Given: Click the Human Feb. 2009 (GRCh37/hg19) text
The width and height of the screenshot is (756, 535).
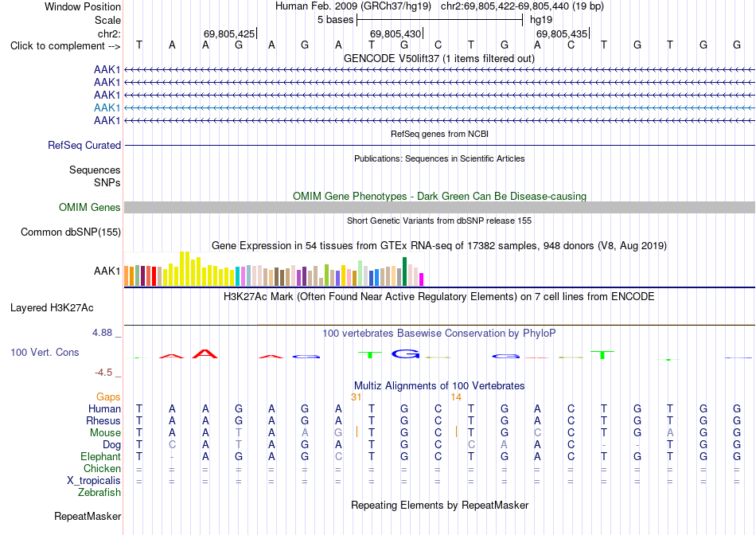Looking at the screenshot, I should coord(354,6).
